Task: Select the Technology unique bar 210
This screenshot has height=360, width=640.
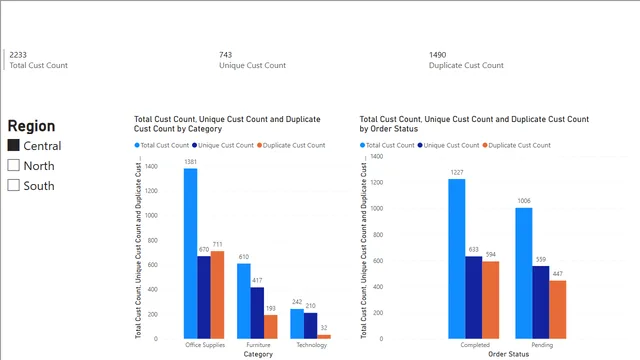Action: pyautogui.click(x=311, y=326)
